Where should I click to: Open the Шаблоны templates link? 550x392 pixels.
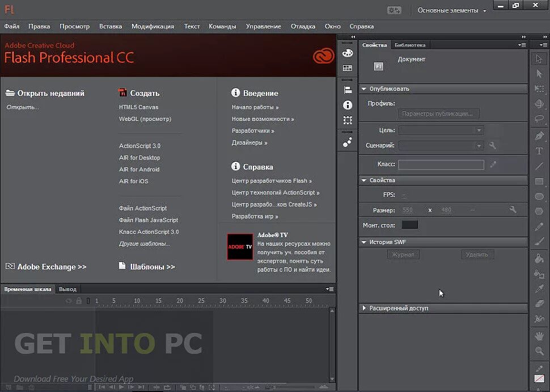point(152,267)
